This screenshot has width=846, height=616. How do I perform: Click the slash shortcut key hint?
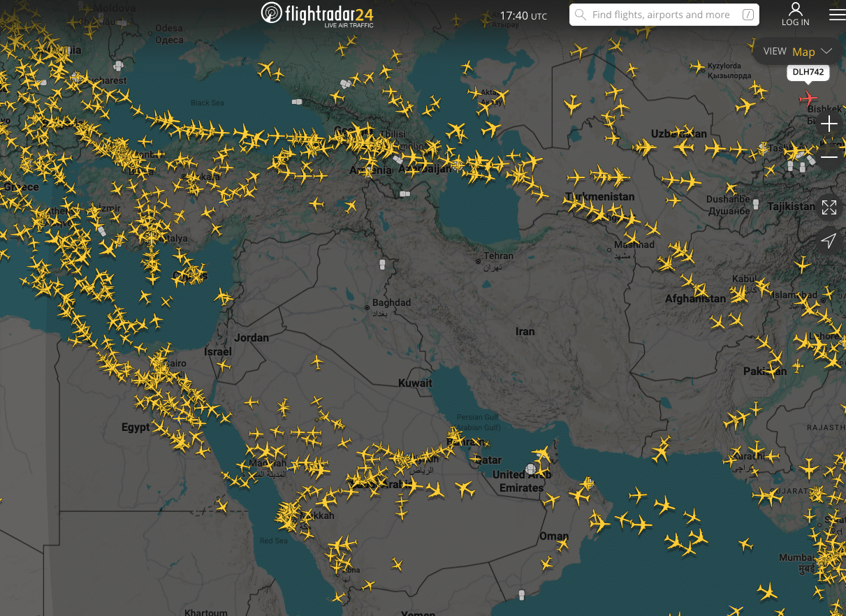pyautogui.click(x=748, y=15)
